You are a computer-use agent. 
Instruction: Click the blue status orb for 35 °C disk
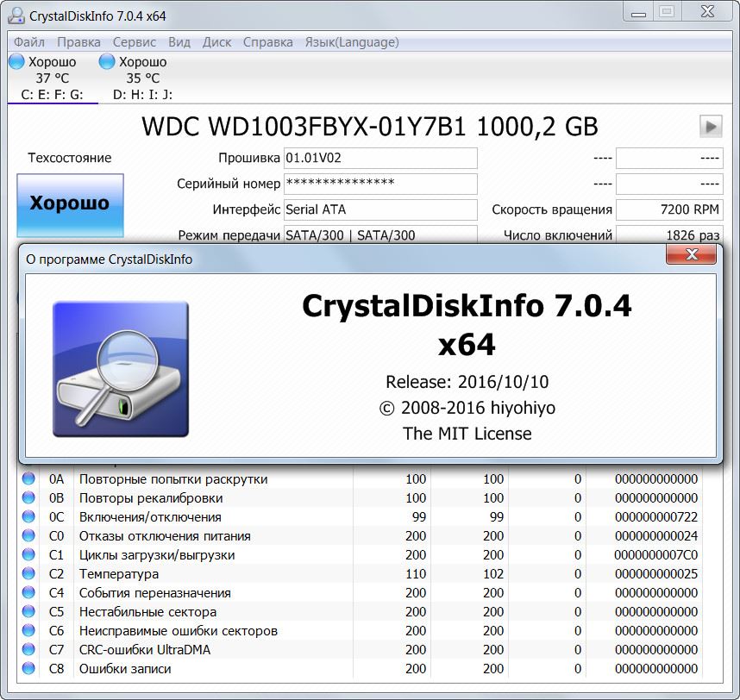[x=107, y=61]
